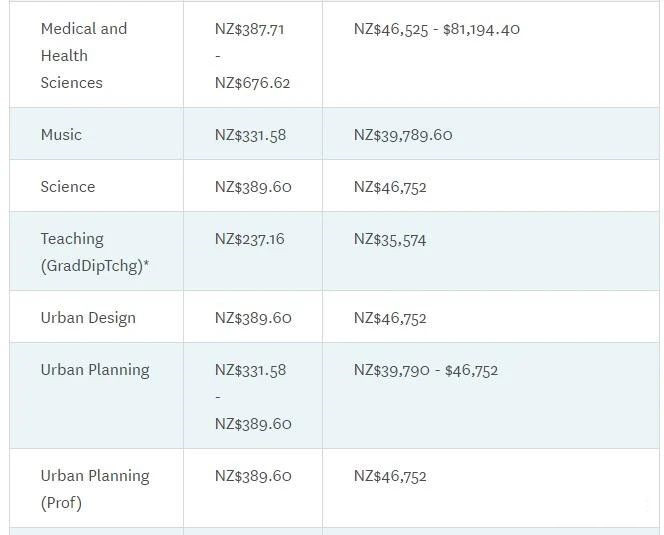Click the NZ$39,790 - $46,752 annual fee range
This screenshot has height=535, width=664.
425,370
